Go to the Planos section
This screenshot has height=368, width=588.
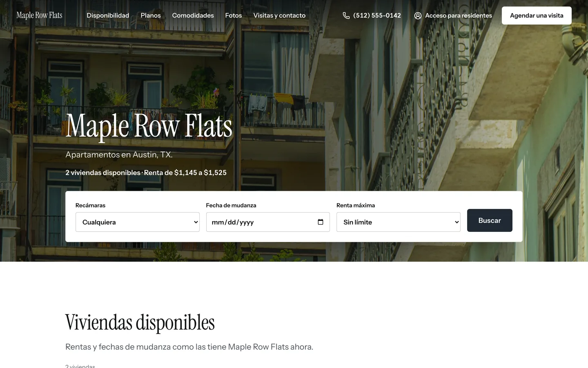coord(151,16)
